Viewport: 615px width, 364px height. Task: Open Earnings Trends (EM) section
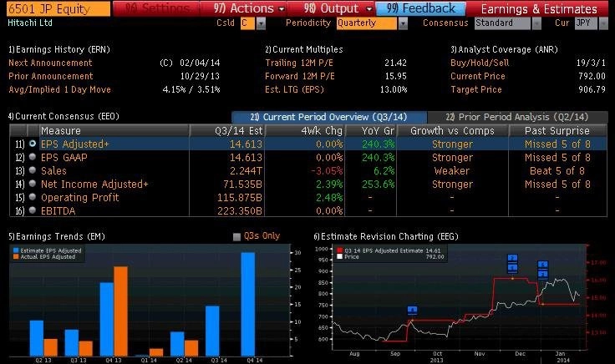[x=57, y=236]
